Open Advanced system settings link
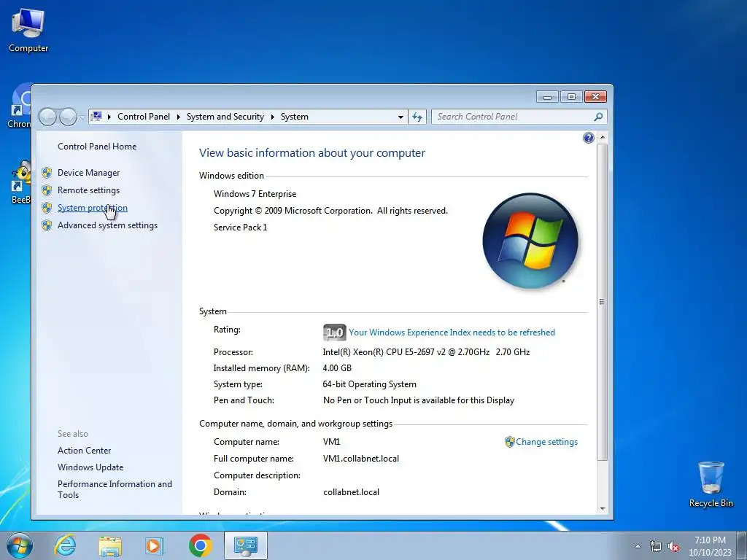747x560 pixels. [108, 225]
